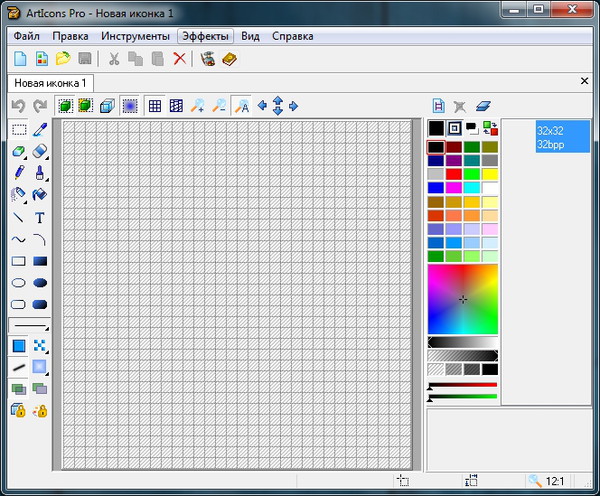Viewport: 600px width, 496px height.
Task: Select the Text tool
Action: click(x=40, y=217)
